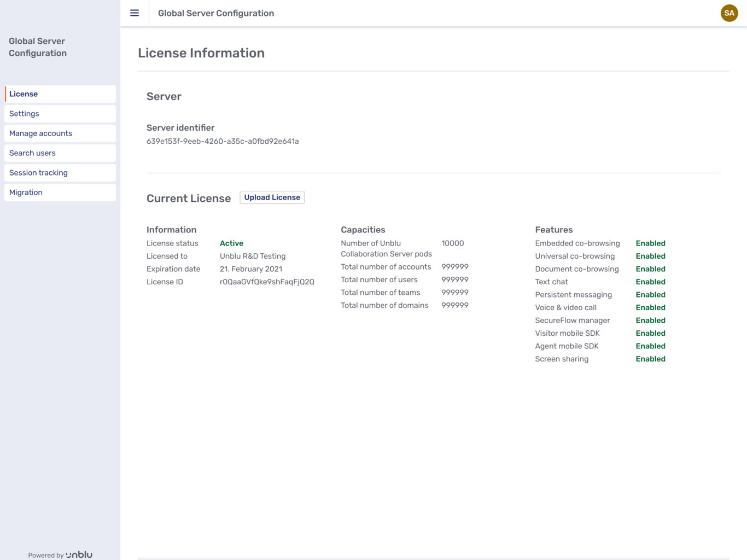Click the Upload License button
Image resolution: width=747 pixels, height=560 pixels.
[x=272, y=197]
